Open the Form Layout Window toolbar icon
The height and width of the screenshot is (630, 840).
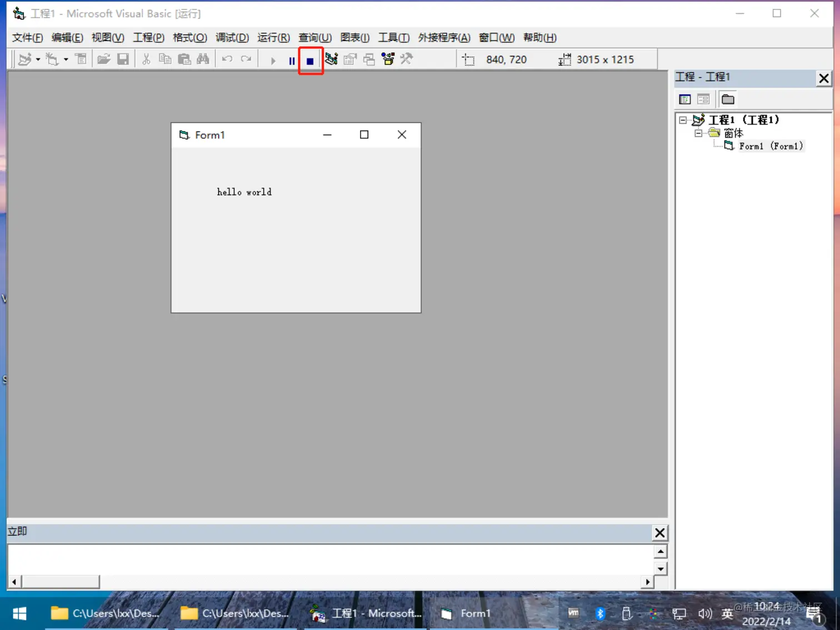(x=369, y=59)
